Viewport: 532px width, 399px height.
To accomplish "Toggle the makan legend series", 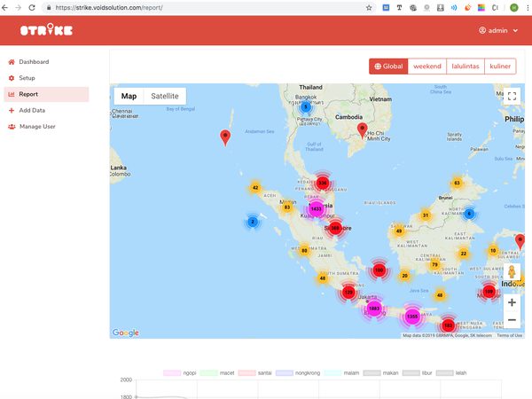I will coord(380,373).
